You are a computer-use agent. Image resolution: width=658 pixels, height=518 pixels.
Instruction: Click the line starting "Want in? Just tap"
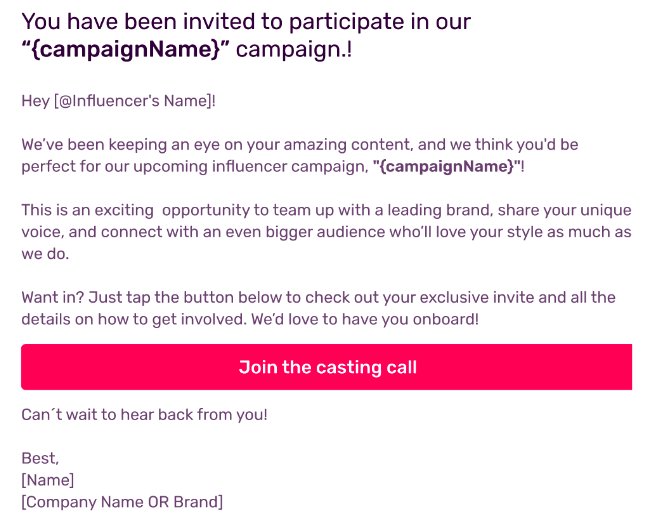tap(319, 297)
